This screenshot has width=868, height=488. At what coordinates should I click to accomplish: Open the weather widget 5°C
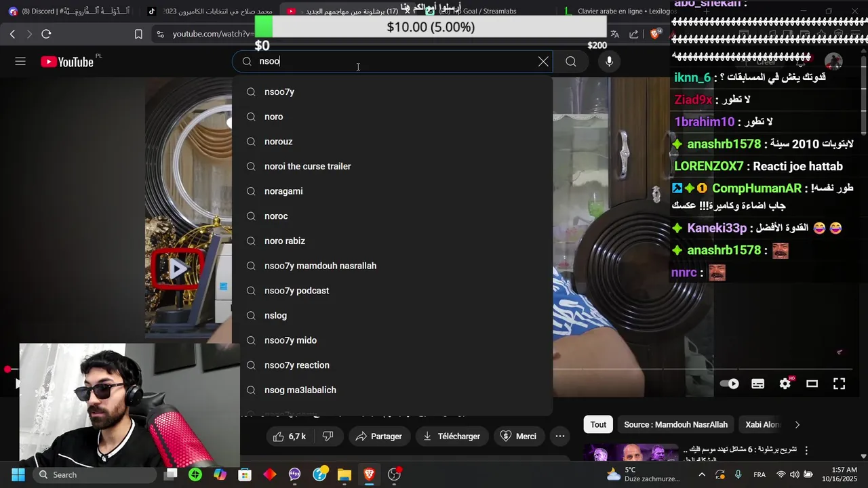click(642, 474)
